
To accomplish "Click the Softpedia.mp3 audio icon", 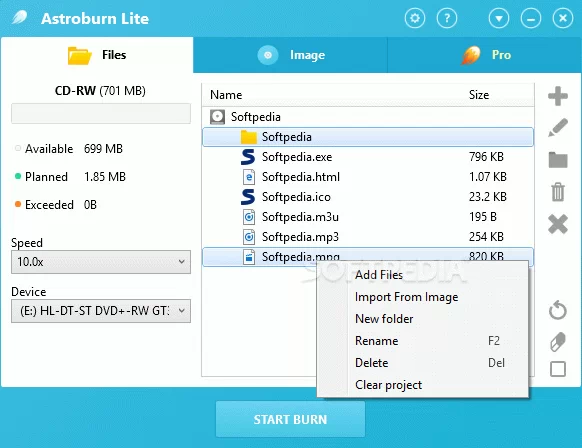I will (249, 237).
